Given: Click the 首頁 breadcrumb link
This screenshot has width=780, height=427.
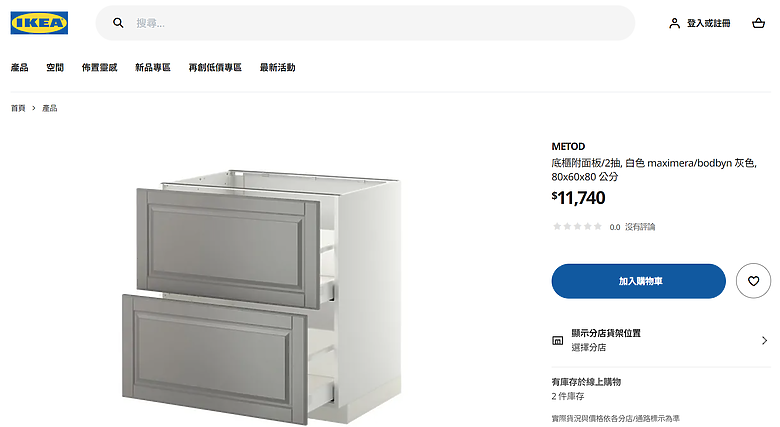Looking at the screenshot, I should 18,108.
